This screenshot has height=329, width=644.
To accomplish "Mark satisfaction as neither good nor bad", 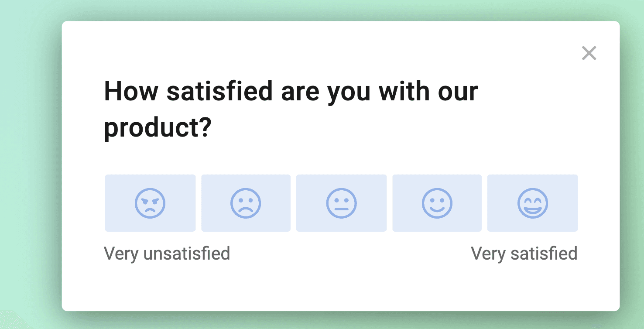I will click(x=341, y=203).
